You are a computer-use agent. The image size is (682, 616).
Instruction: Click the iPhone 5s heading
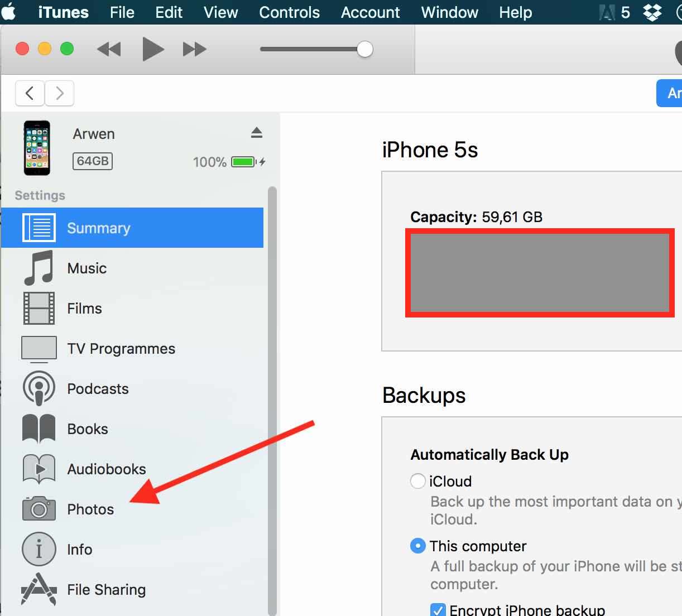click(430, 150)
